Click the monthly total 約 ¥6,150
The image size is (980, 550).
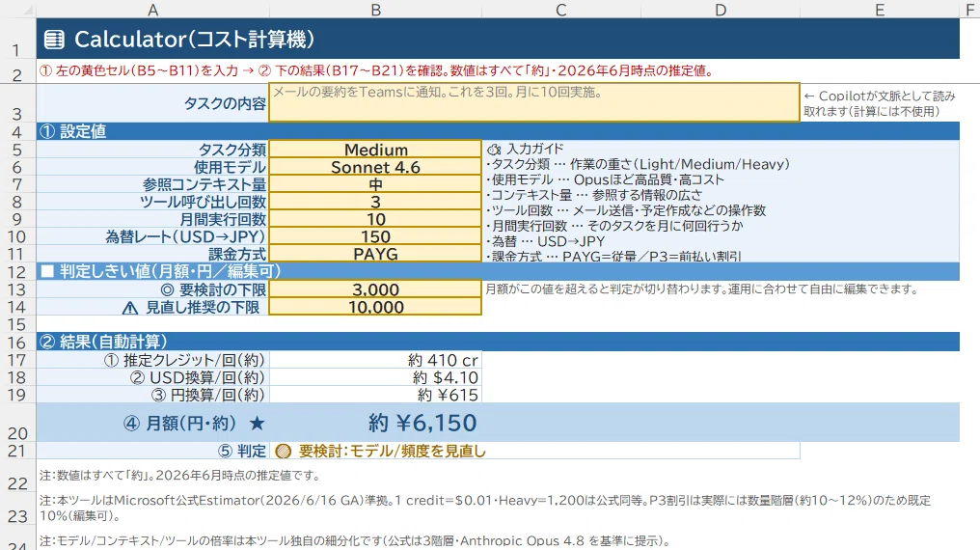[x=422, y=424]
